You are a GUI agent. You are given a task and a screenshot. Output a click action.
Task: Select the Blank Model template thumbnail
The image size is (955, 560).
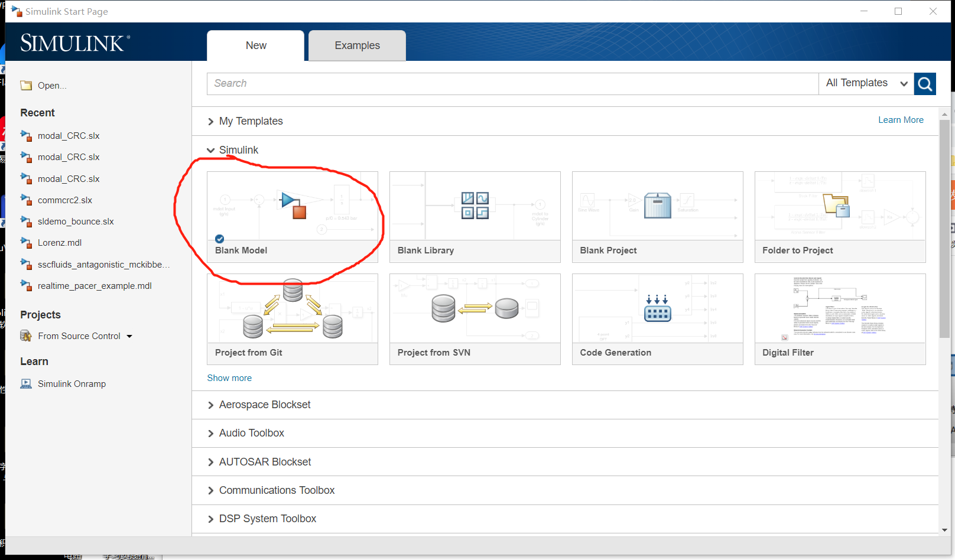coord(293,206)
